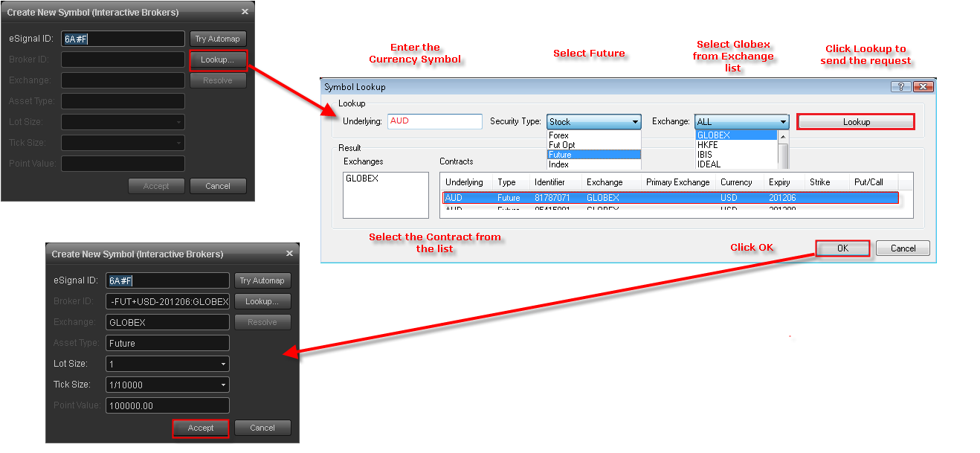The height and width of the screenshot is (453, 980).
Task: Click the empty Point Value field in top dialog
Action: (123, 164)
